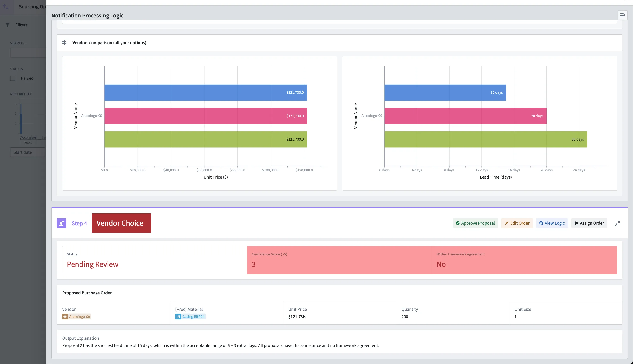Click the Unit Price ($) axis title
Viewport: 633px width, 364px height.
[216, 177]
